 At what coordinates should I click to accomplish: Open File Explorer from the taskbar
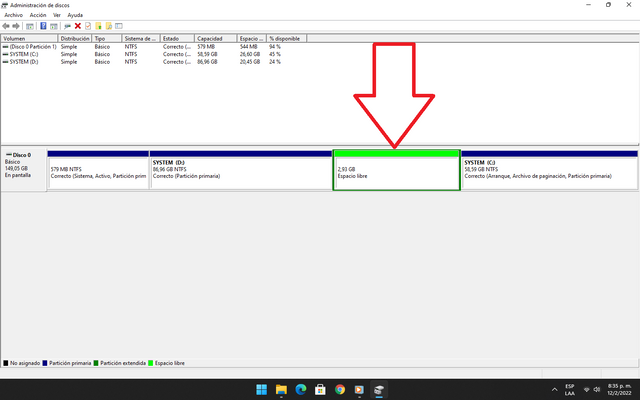[281, 389]
